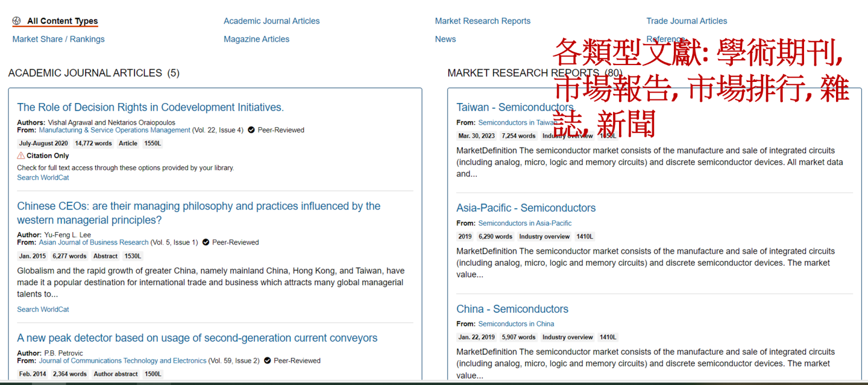The height and width of the screenshot is (385, 868).
Task: Open Asian Journal of Business Research link
Action: 93,242
